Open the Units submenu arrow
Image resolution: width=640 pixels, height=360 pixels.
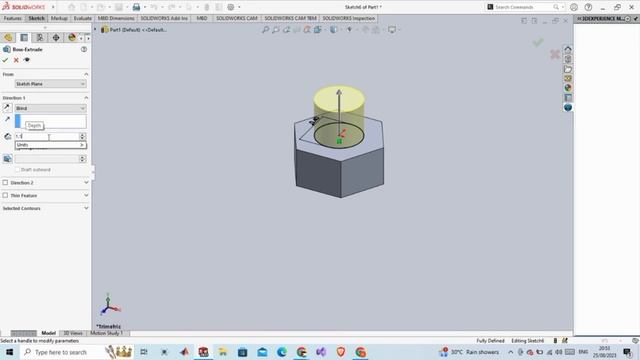coord(82,145)
